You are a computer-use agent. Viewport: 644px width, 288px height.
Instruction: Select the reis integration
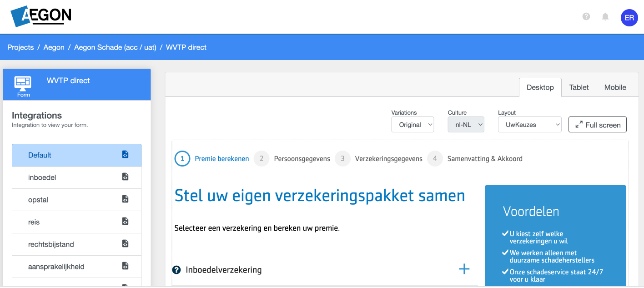76,222
